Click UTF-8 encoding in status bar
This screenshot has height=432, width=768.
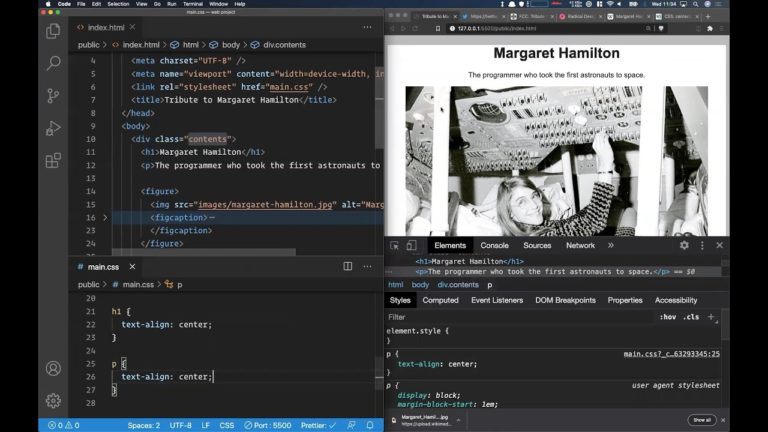click(x=180, y=425)
